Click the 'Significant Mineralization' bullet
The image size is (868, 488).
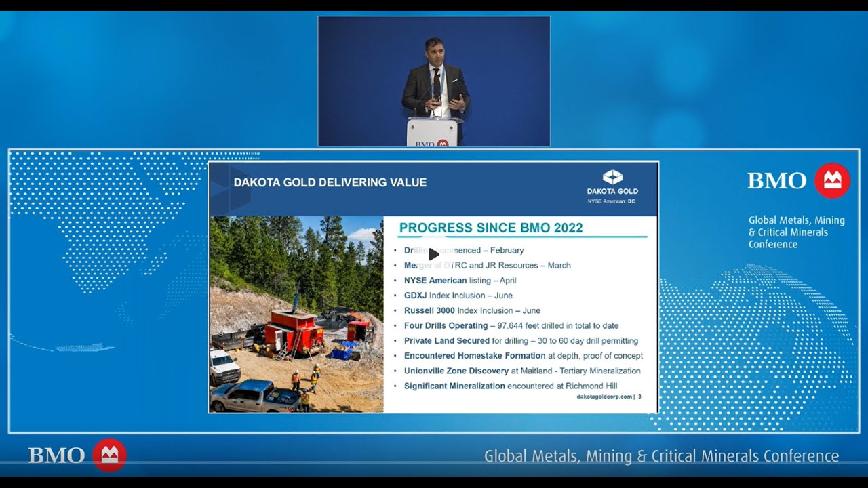[511, 386]
